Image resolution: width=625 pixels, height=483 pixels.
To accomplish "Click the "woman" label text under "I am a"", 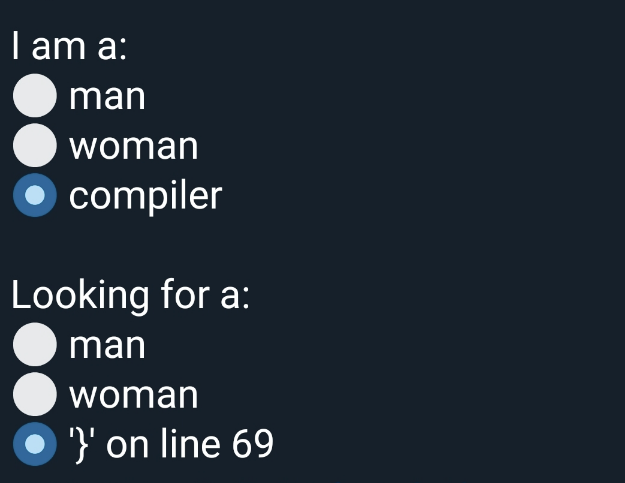I will coord(134,146).
